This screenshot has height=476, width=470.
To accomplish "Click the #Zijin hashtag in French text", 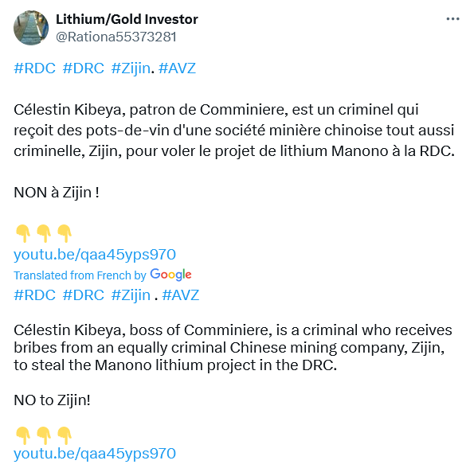I will [x=131, y=68].
